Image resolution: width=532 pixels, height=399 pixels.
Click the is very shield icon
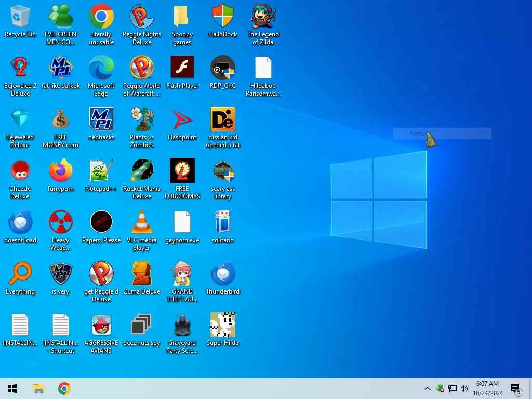[x=60, y=273]
